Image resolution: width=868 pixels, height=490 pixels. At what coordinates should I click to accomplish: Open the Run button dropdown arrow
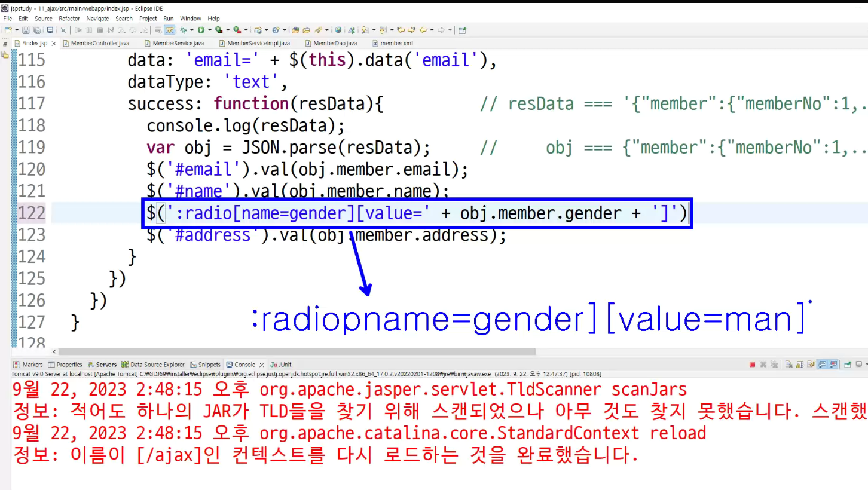tap(209, 30)
